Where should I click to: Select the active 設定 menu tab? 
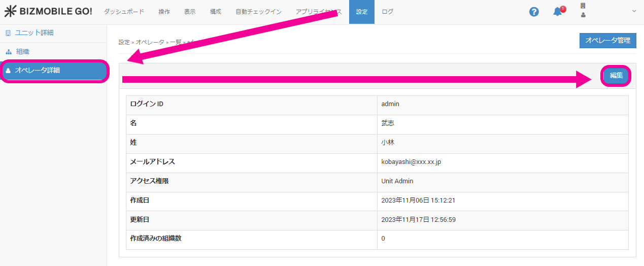(x=362, y=12)
